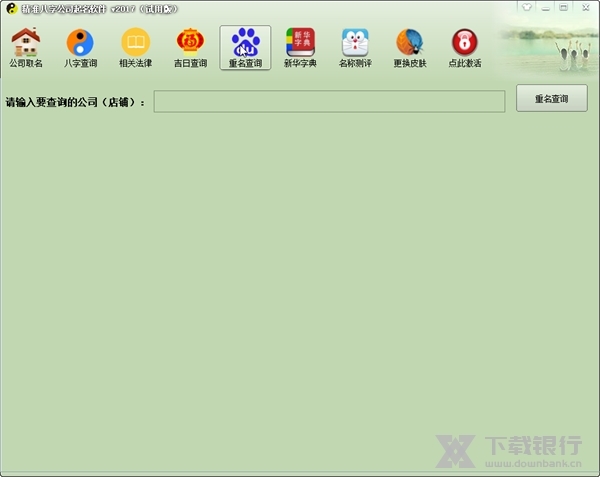600x477 pixels.
Task: Open the 点此激活 lock icon
Action: [x=465, y=47]
